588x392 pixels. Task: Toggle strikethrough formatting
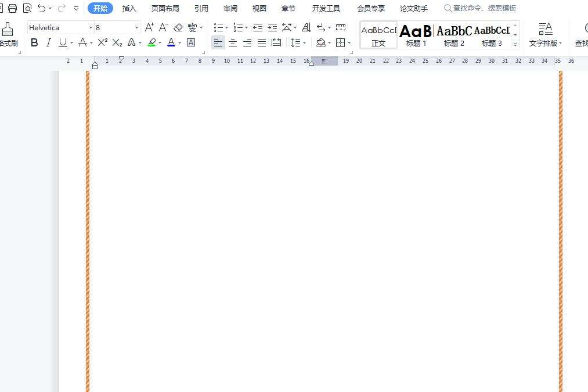point(83,42)
